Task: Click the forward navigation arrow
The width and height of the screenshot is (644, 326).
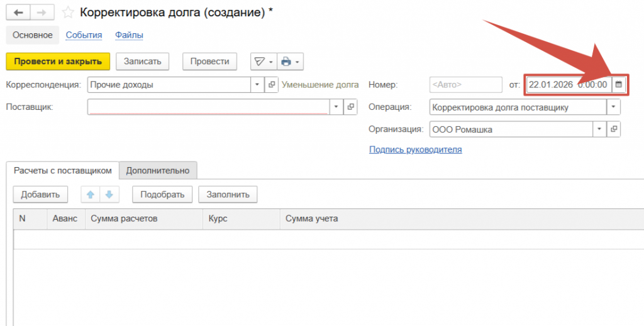Action: tap(42, 12)
